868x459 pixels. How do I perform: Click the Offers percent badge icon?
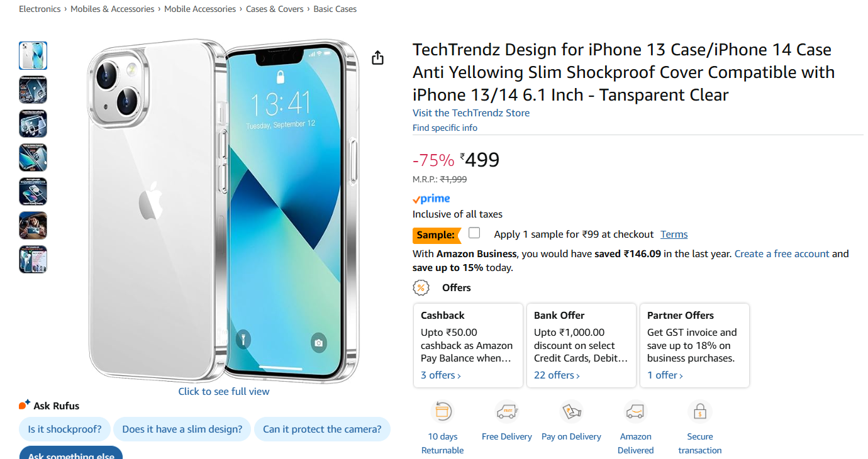421,288
